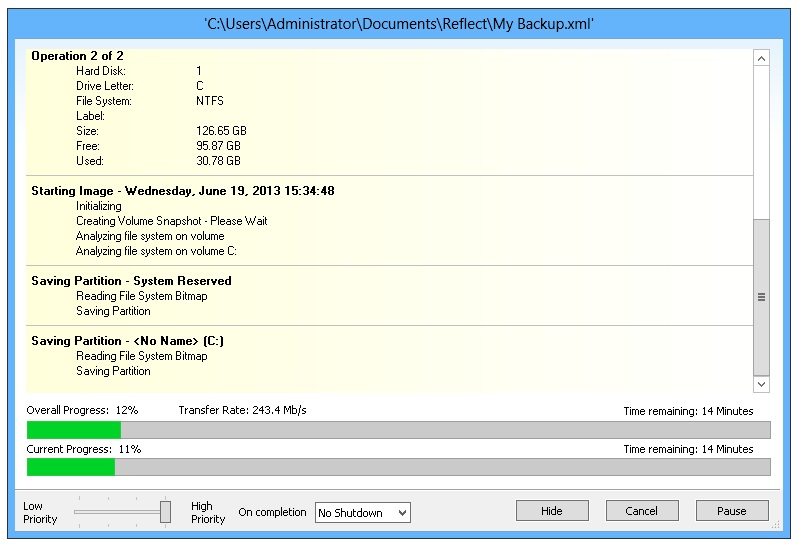The height and width of the screenshot is (546, 798).
Task: Click the log scroll up arrow
Action: coord(761,59)
